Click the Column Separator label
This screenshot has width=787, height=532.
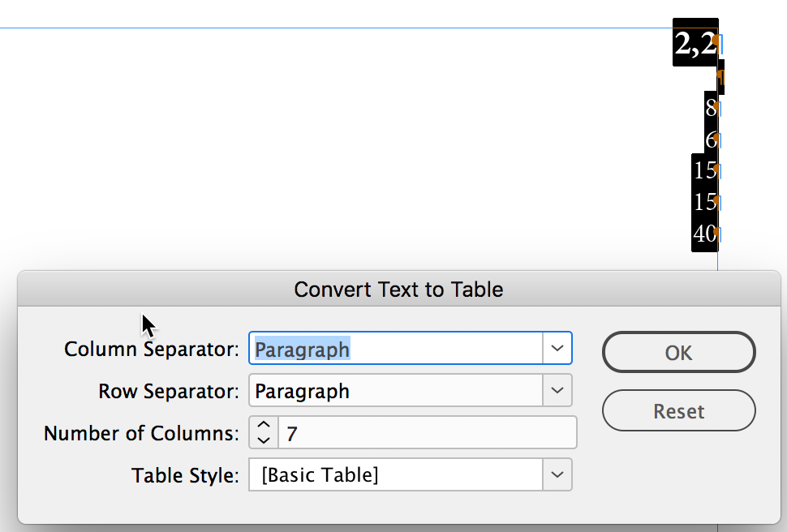[x=151, y=350]
